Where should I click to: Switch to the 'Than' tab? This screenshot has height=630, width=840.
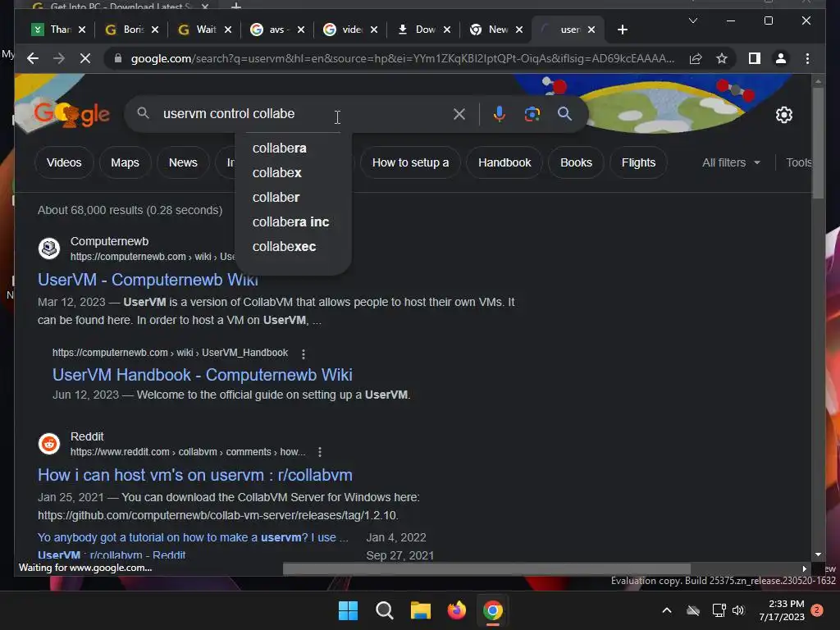[x=52, y=30]
